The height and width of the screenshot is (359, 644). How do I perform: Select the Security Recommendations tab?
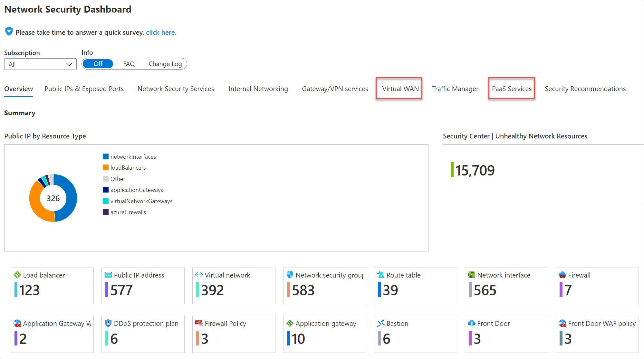[585, 89]
